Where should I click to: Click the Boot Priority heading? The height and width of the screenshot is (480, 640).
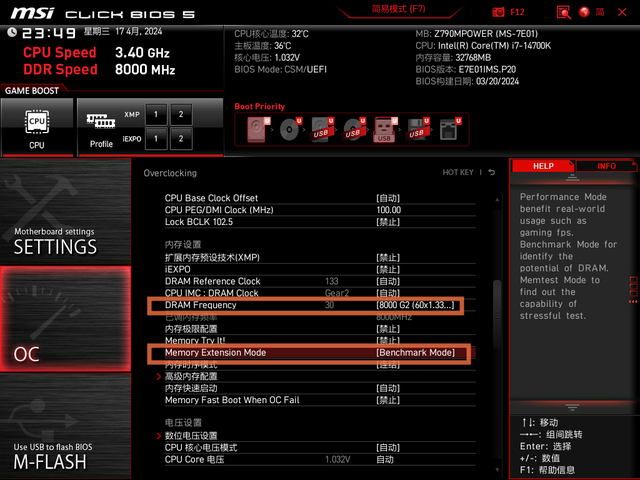(x=260, y=107)
